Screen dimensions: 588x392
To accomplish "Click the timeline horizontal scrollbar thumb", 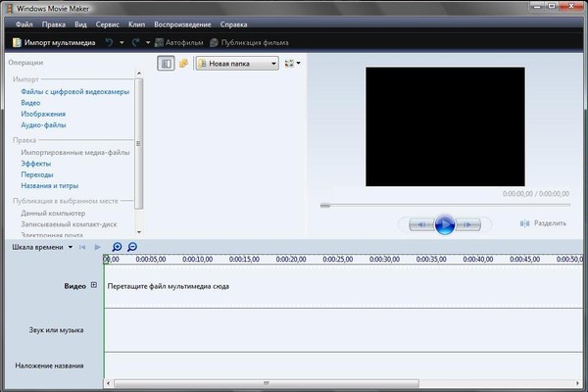I will [x=267, y=383].
